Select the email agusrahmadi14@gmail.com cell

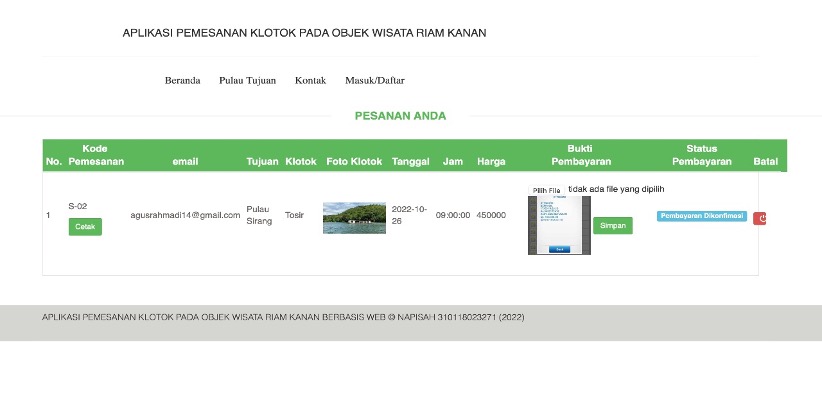[x=185, y=215]
